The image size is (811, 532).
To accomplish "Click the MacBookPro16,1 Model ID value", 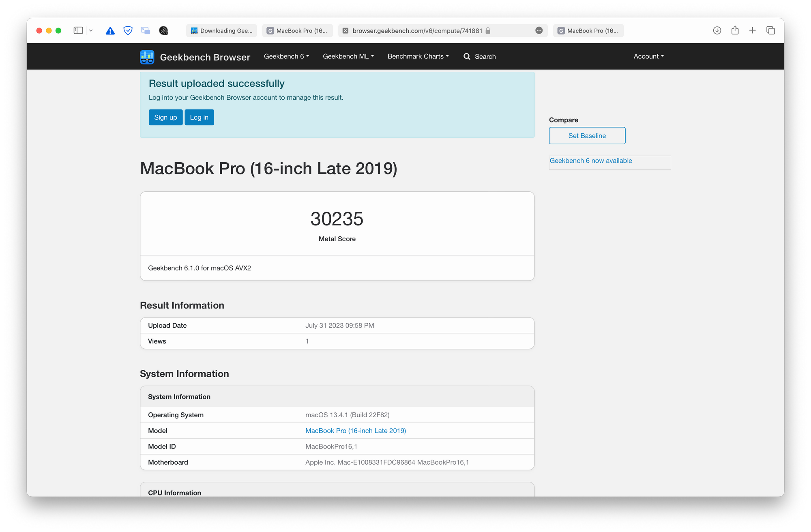I will click(x=331, y=446).
